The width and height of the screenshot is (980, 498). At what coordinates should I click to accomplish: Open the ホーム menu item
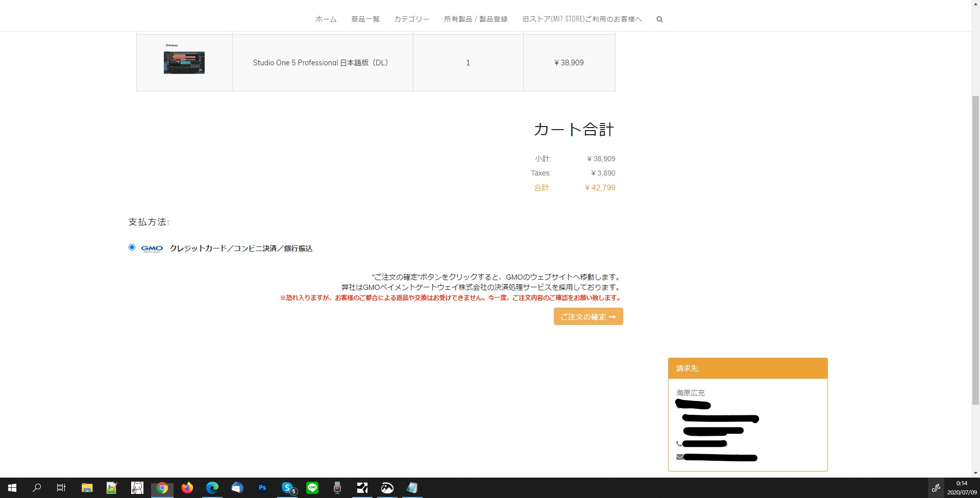point(326,19)
